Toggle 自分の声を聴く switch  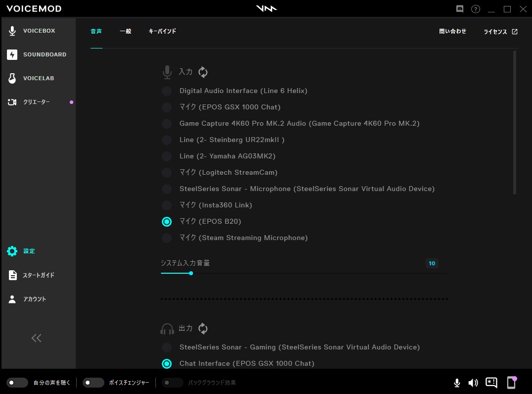coord(17,383)
